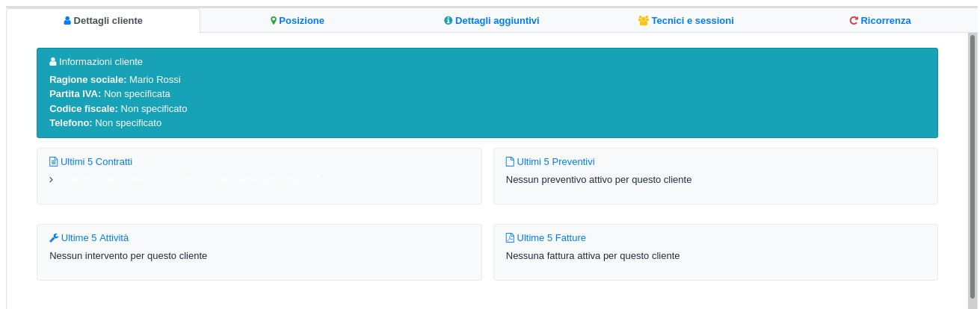Open the Dettagli aggiuntivi tab
The height and width of the screenshot is (309, 980).
coord(491,21)
